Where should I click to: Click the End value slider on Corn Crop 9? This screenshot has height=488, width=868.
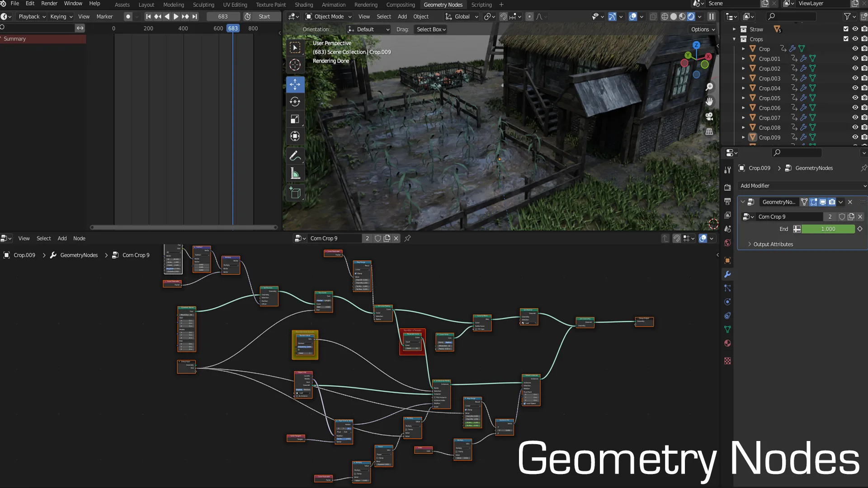pyautogui.click(x=828, y=229)
